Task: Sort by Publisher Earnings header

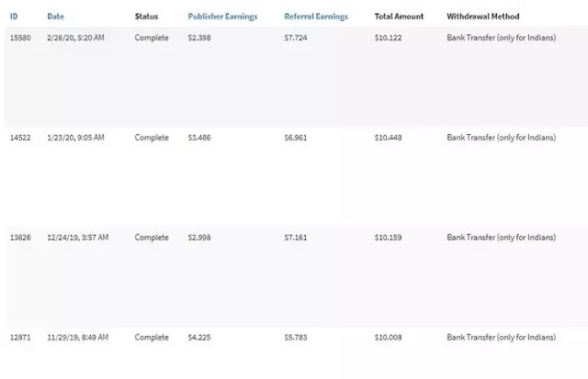Action: point(220,17)
